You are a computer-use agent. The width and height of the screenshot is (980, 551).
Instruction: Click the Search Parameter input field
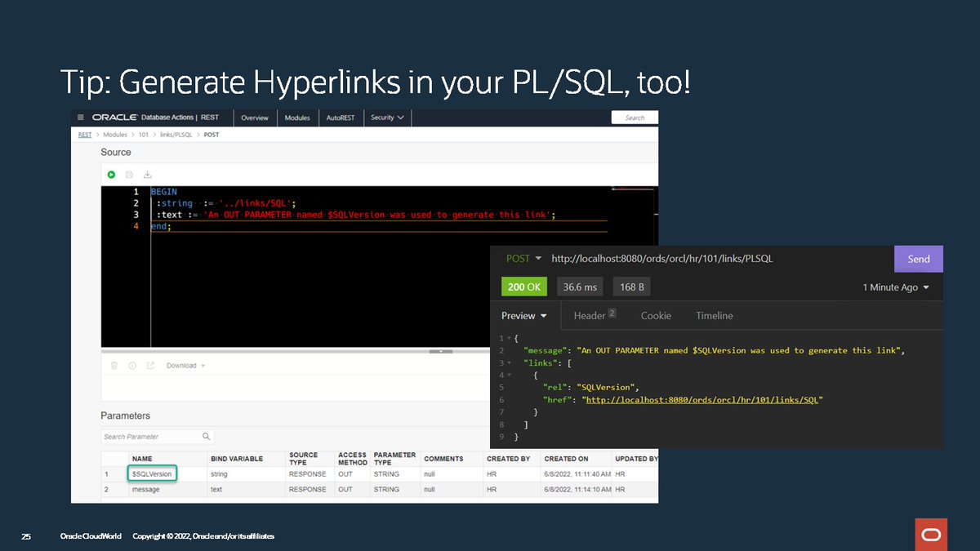point(151,437)
